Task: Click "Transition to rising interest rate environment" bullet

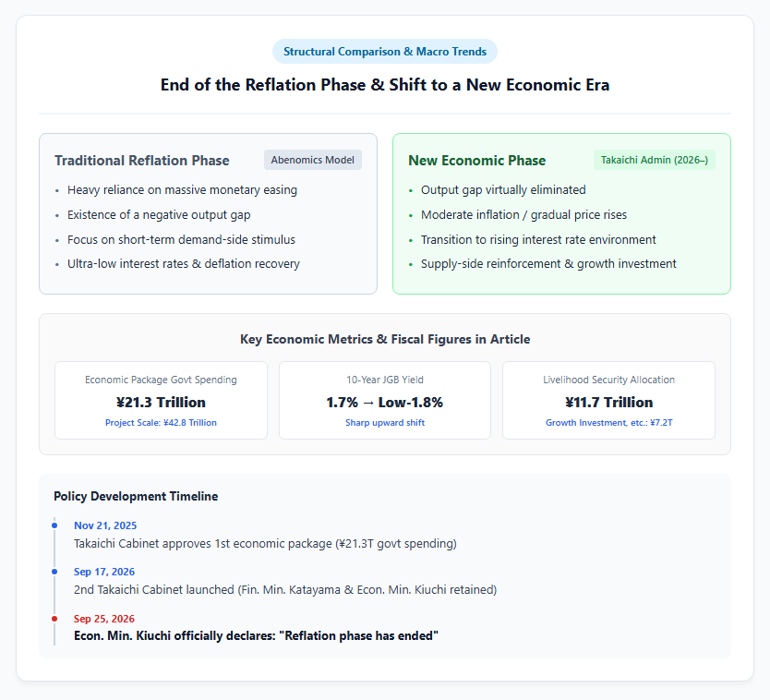Action: click(x=538, y=240)
